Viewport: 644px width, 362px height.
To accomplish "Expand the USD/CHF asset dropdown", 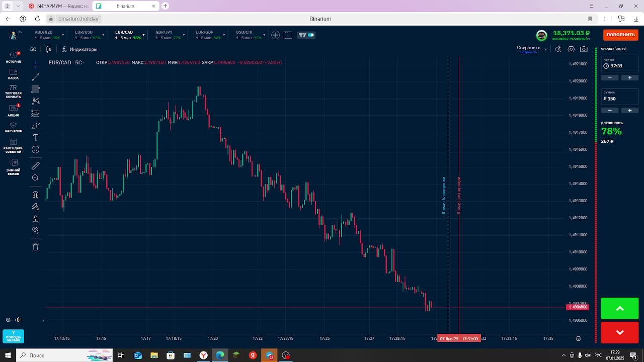I will click(264, 35).
